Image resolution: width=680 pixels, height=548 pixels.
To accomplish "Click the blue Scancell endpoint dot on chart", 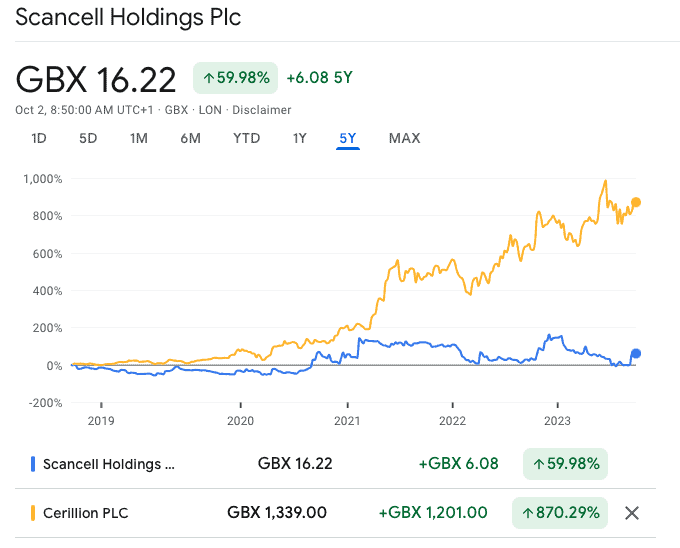I will click(636, 353).
